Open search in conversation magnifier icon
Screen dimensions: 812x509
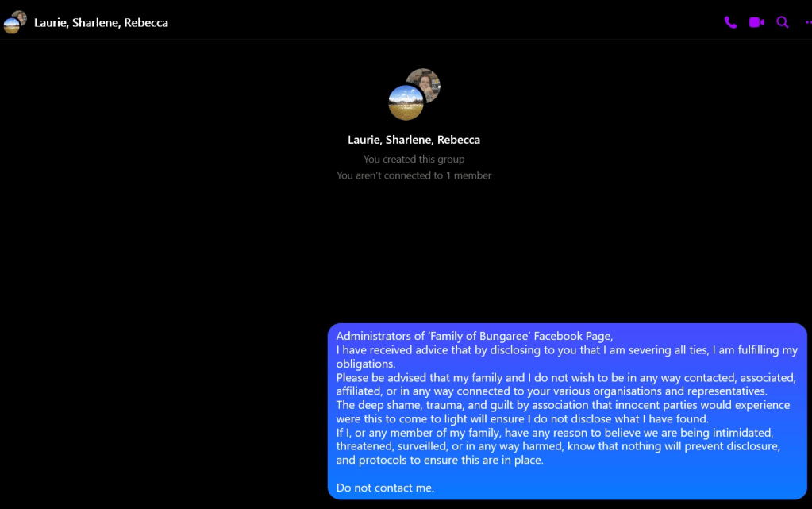click(x=783, y=22)
